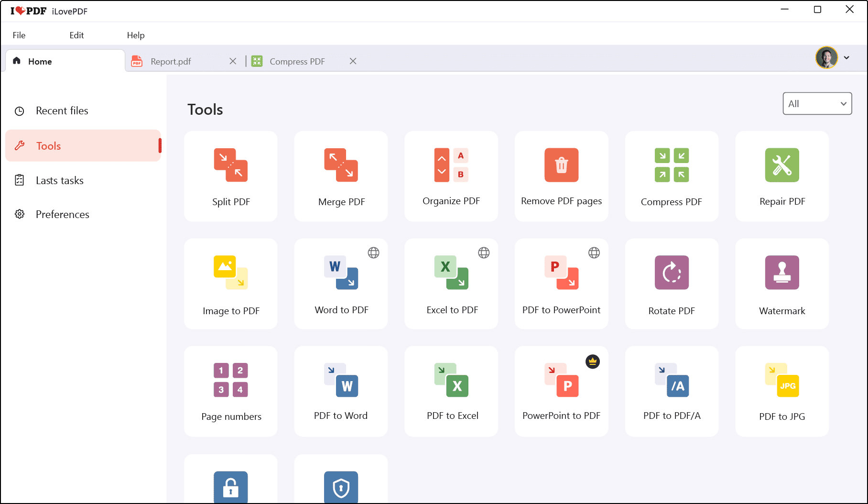Image resolution: width=868 pixels, height=504 pixels.
Task: Click the globe badge on PDF to PowerPoint
Action: click(x=594, y=252)
